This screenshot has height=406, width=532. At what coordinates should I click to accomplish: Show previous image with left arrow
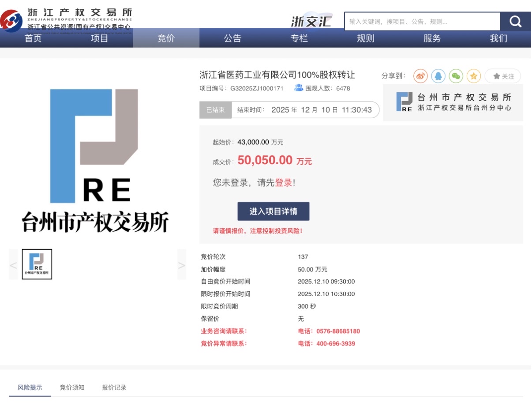[x=13, y=264]
